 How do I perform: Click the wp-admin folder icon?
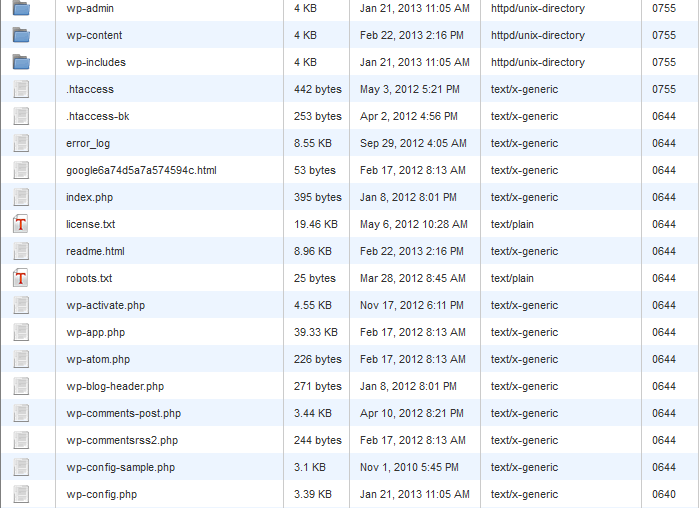[21, 8]
